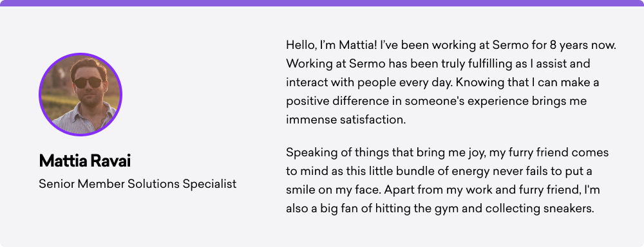Click the line starting "Working at Sermo has"
Image resolution: width=644 pixels, height=247 pixels.
[438, 64]
